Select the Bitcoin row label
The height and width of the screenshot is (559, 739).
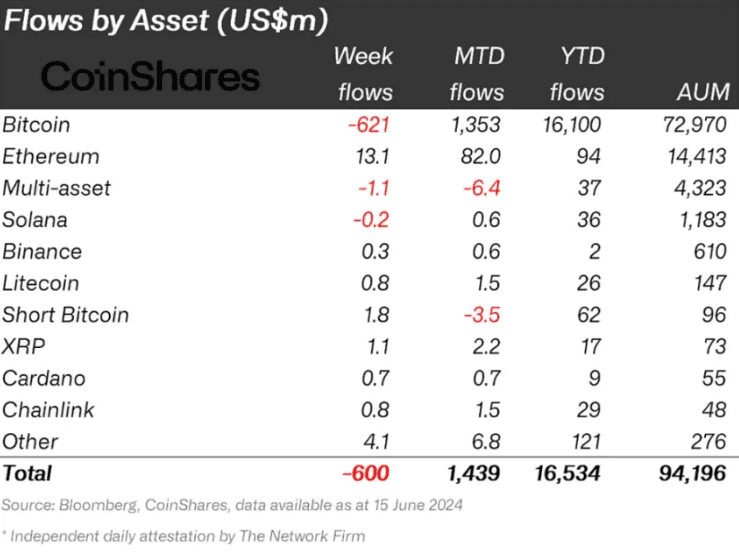point(36,125)
